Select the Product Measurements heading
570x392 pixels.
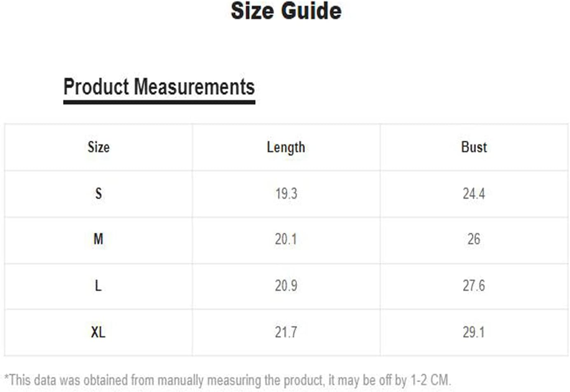pos(159,87)
